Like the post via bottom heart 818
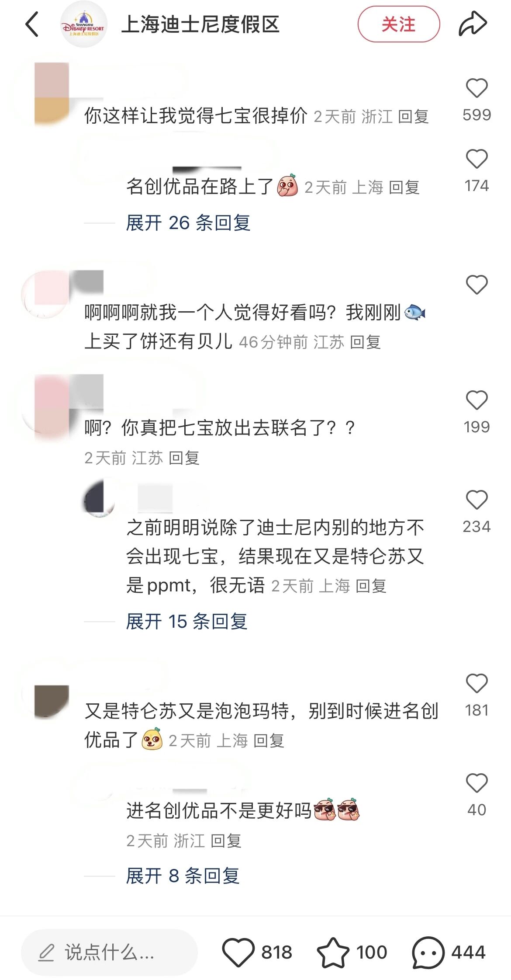 pos(238,952)
